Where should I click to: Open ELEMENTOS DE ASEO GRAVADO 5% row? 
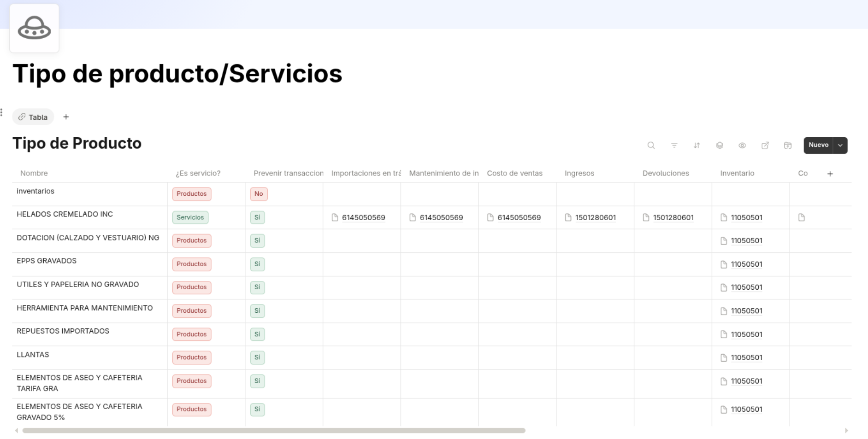pos(79,412)
